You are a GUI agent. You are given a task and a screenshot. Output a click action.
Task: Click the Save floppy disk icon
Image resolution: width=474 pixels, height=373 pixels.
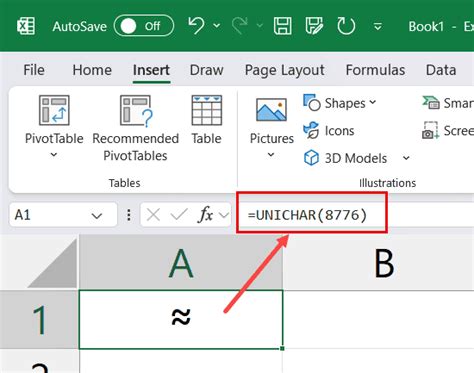(x=282, y=26)
